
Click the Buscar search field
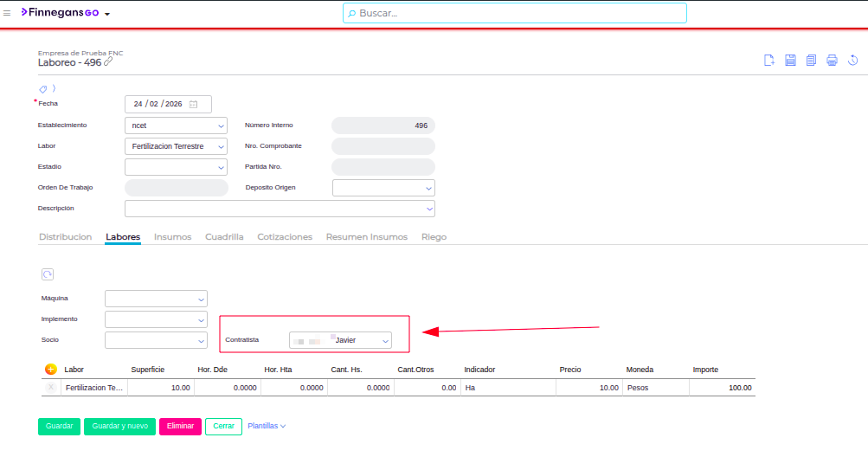pyautogui.click(x=515, y=13)
